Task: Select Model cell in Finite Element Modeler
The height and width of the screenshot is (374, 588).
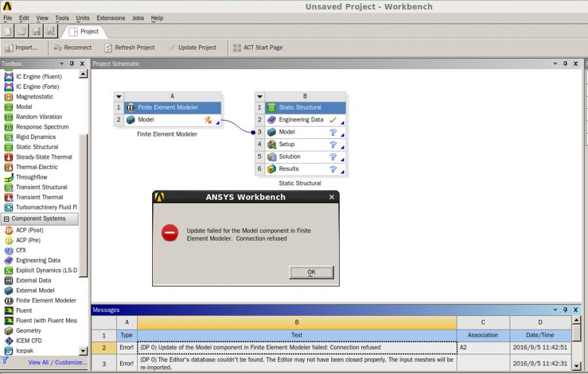Action: coord(172,120)
